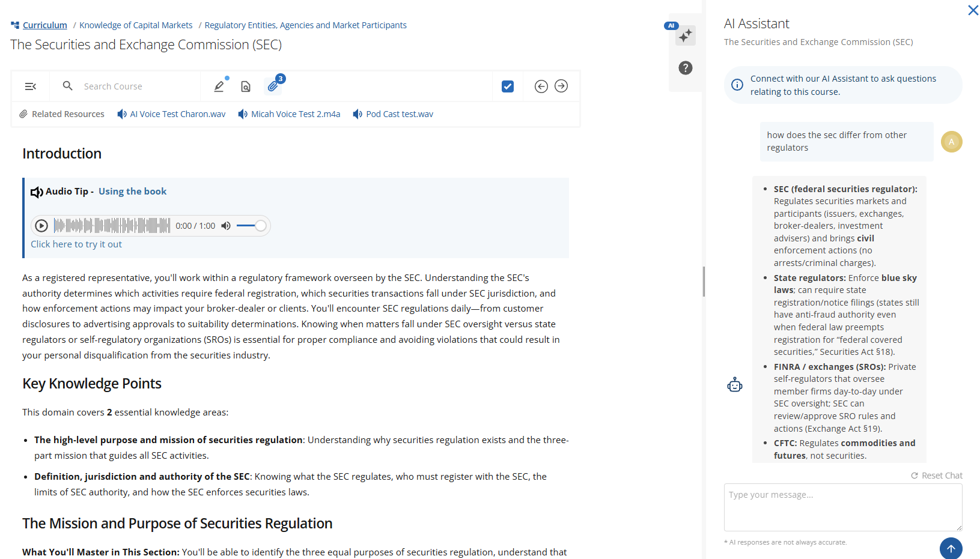This screenshot has height=559, width=980.
Task: Open Pod Cast test.wav resource
Action: [x=393, y=114]
